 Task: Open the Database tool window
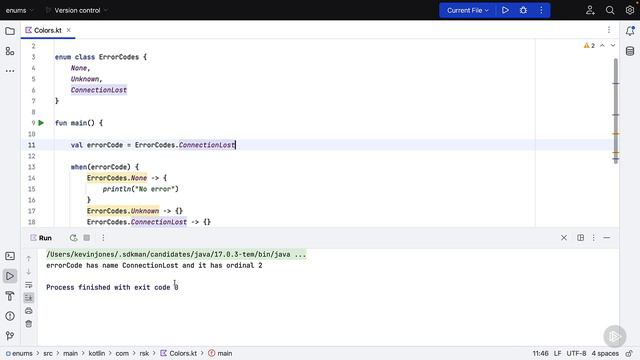tap(630, 51)
